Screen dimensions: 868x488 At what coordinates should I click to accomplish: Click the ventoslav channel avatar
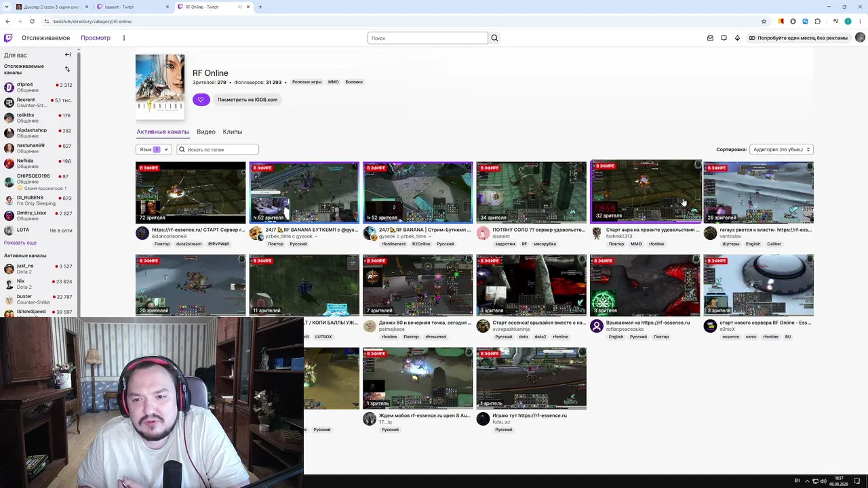coord(710,233)
